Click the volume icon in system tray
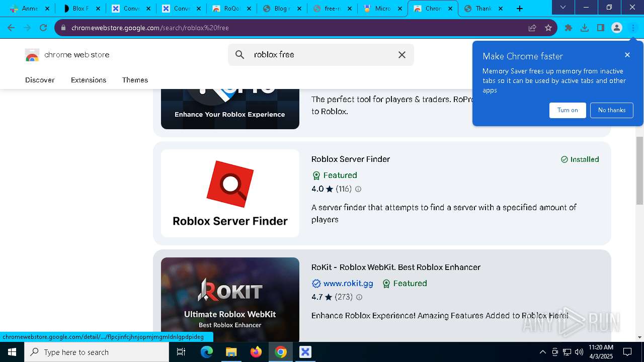Screen dimensions: 644x362 579,352
